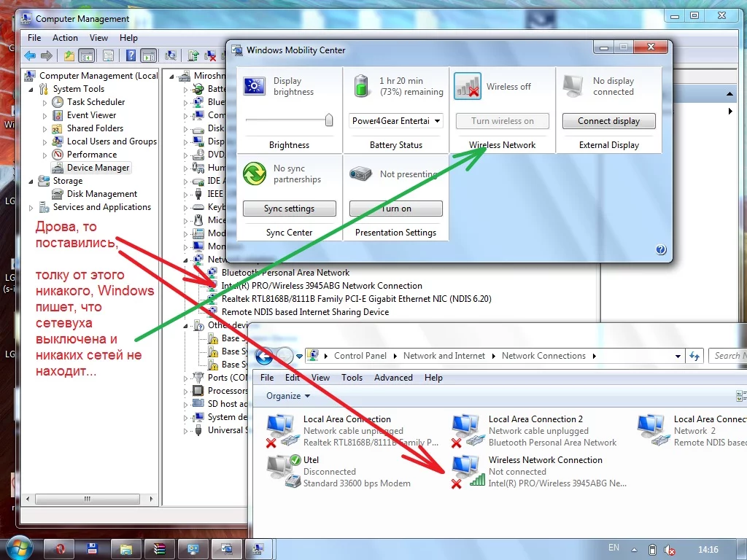The image size is (747, 560).
Task: Open the Action menu in Computer Management
Action: [x=65, y=38]
